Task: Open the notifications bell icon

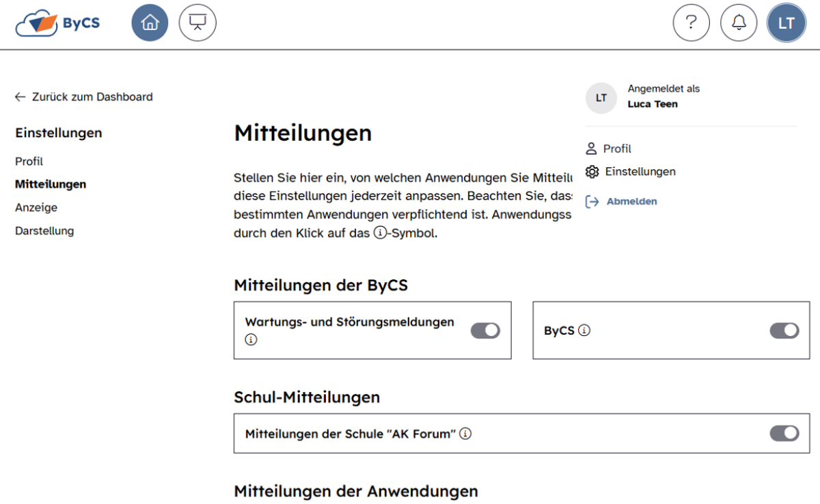Action: 739,23
